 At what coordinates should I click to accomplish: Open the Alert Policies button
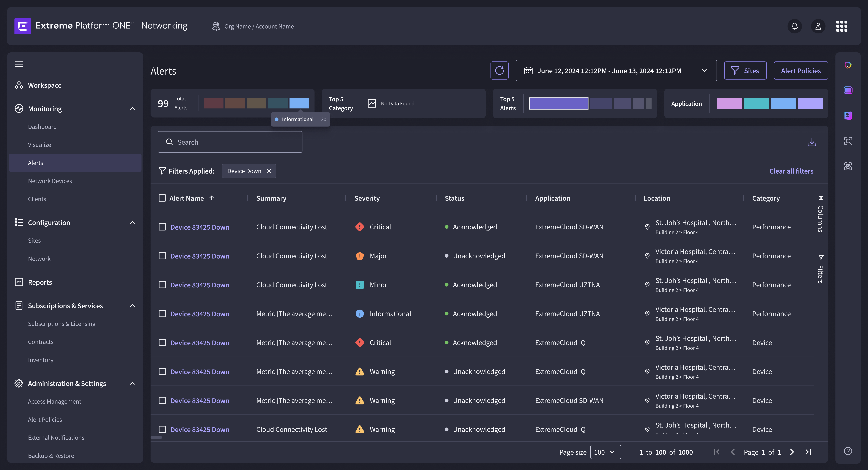(x=801, y=70)
